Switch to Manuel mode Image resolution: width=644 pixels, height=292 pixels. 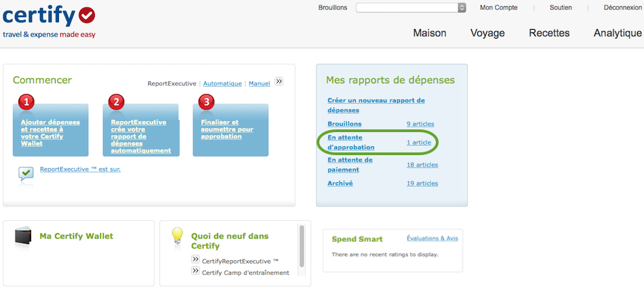[259, 83]
